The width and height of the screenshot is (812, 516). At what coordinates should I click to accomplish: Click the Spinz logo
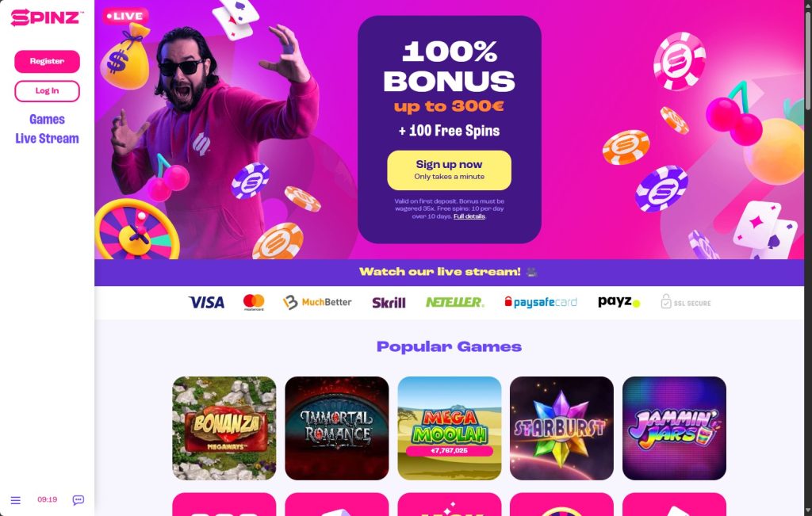click(x=47, y=17)
